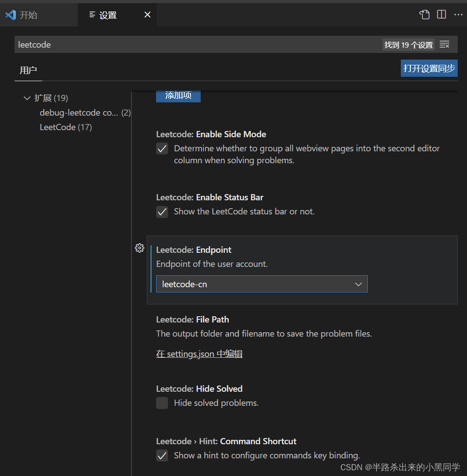The width and height of the screenshot is (467, 476).
Task: Switch to the 开始 tab
Action: (x=29, y=15)
